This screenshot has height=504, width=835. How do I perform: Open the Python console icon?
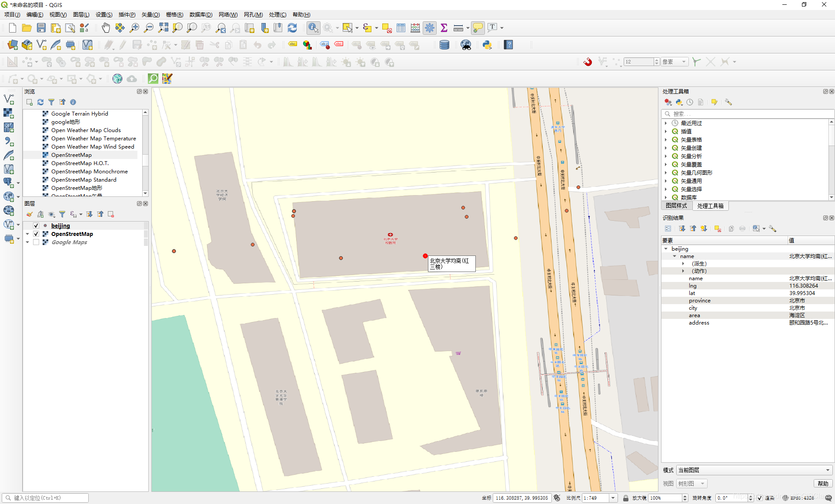tap(488, 45)
